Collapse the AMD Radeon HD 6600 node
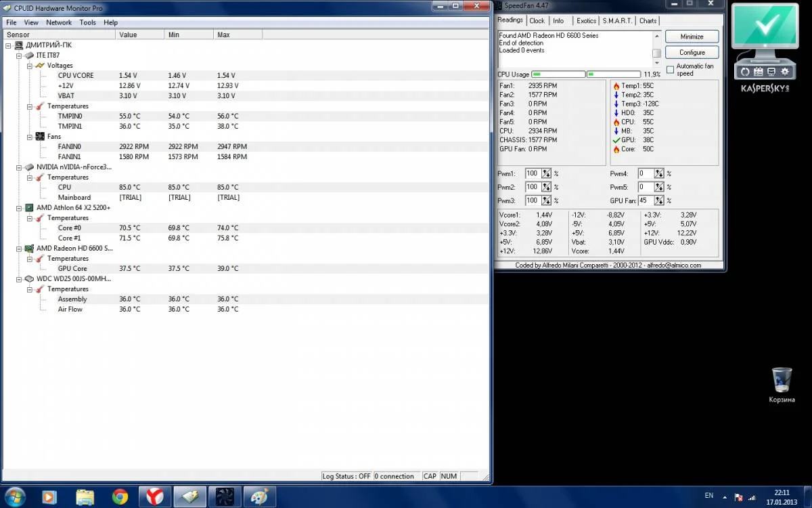812x508 pixels. [19, 249]
